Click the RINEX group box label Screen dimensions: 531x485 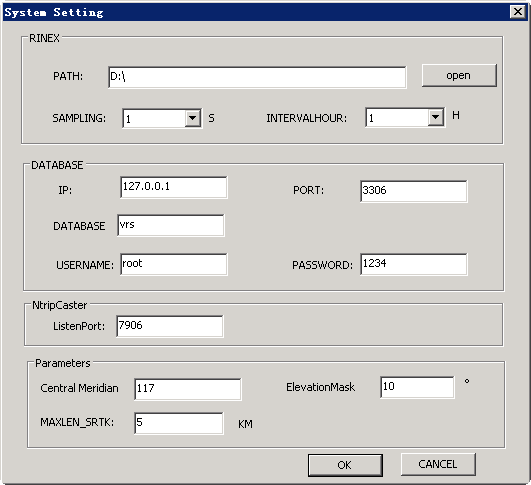[44, 38]
